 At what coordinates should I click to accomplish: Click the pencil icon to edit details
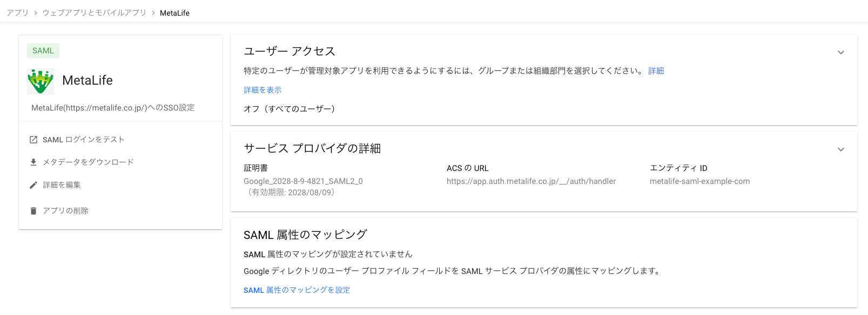point(33,185)
